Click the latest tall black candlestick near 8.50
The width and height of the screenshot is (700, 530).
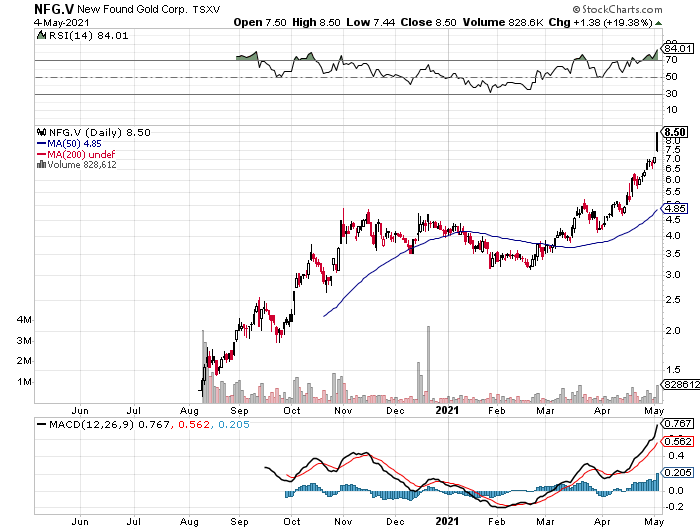(x=657, y=142)
